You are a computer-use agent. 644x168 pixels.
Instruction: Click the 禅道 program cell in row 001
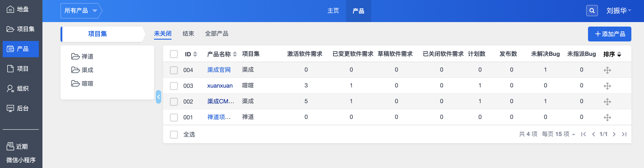click(248, 117)
